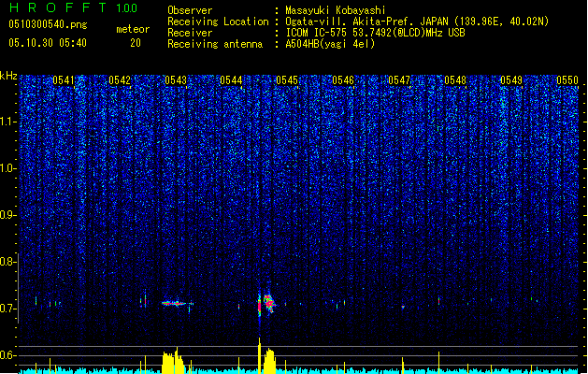588x374 pixels.
Task: Click the 0.7 kHz axis label
Action: pos(8,309)
